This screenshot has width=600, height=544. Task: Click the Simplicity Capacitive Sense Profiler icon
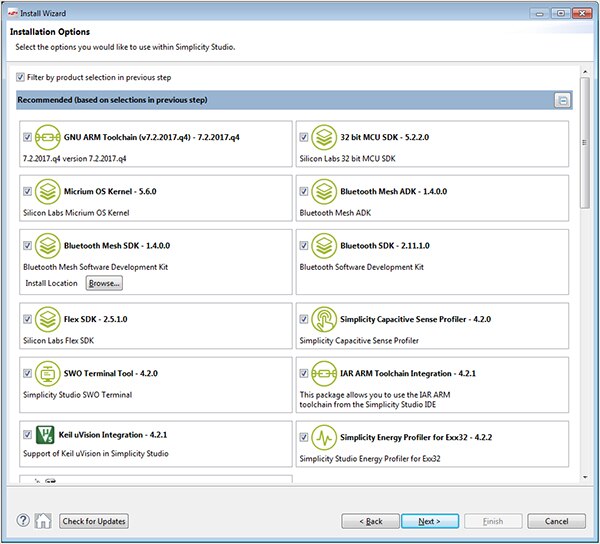click(x=323, y=320)
